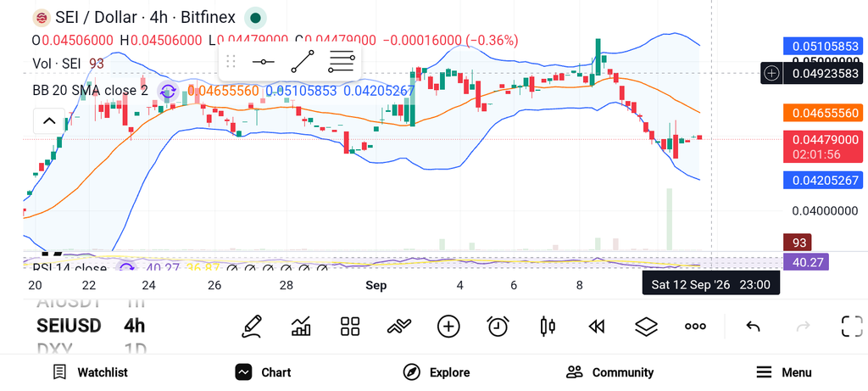Tap the blue 0.05105853 upper band label
This screenshot has height=391, width=868.
click(x=824, y=47)
